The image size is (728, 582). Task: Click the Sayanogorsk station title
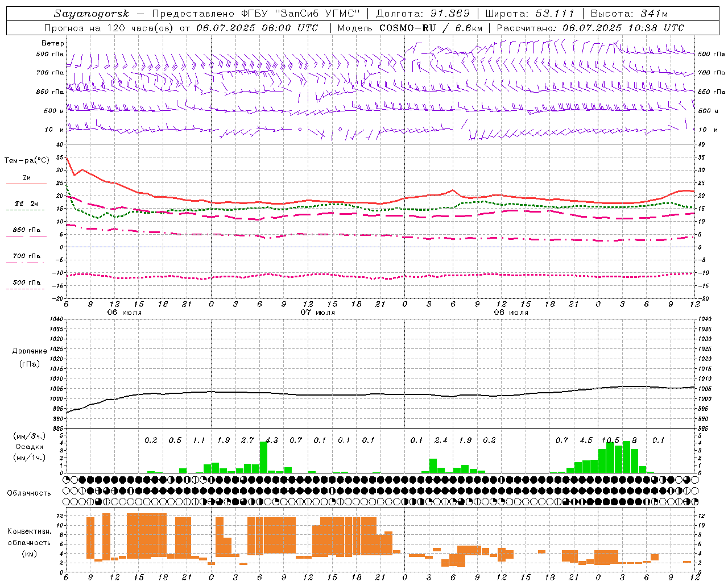point(91,14)
